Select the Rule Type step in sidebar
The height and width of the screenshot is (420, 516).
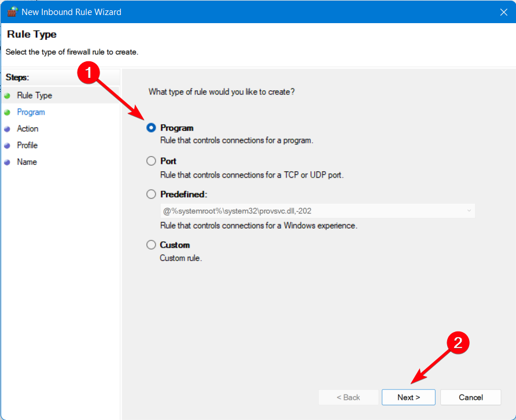tap(35, 95)
